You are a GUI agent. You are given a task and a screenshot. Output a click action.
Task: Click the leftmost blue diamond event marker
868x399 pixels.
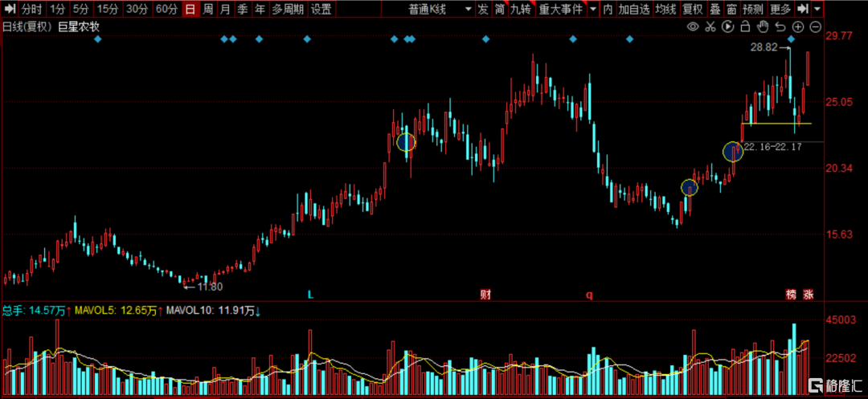click(98, 39)
